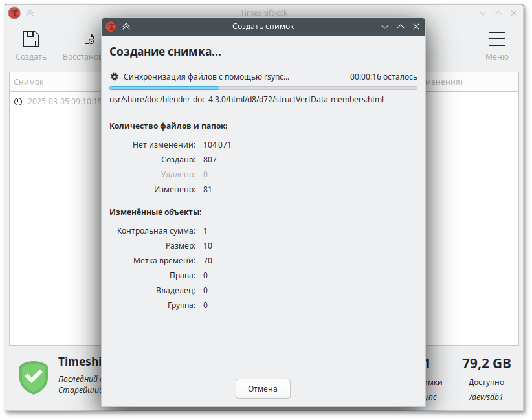Click the Timeshift icon in the main titlebar
This screenshot has width=532, height=420.
click(x=14, y=12)
